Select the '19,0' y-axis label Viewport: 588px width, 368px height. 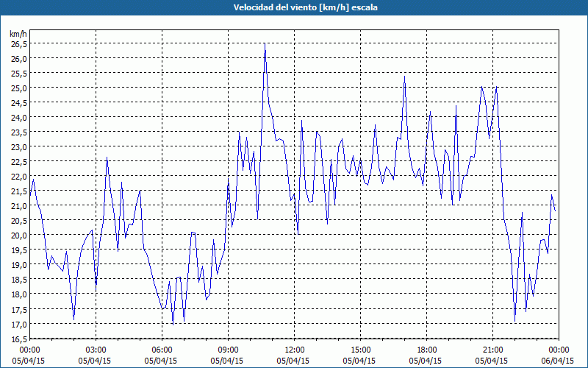click(x=19, y=265)
